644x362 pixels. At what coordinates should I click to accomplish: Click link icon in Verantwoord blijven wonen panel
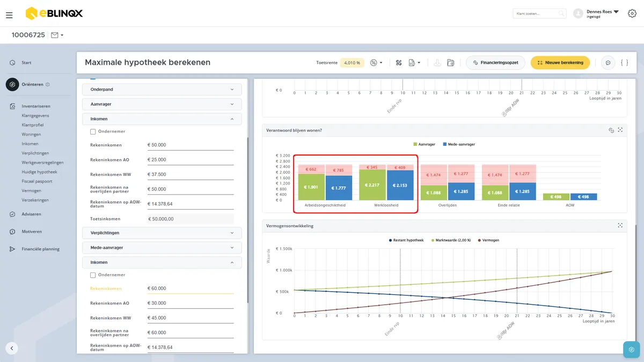pyautogui.click(x=611, y=130)
